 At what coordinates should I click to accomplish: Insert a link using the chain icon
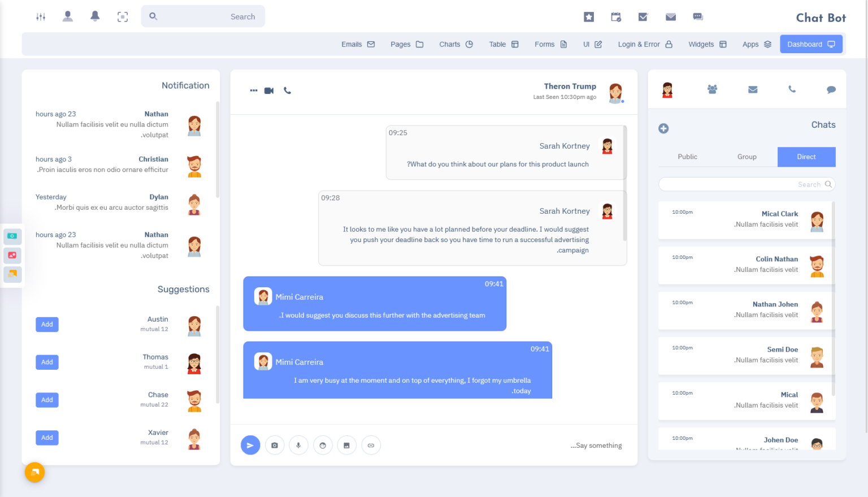click(x=371, y=445)
